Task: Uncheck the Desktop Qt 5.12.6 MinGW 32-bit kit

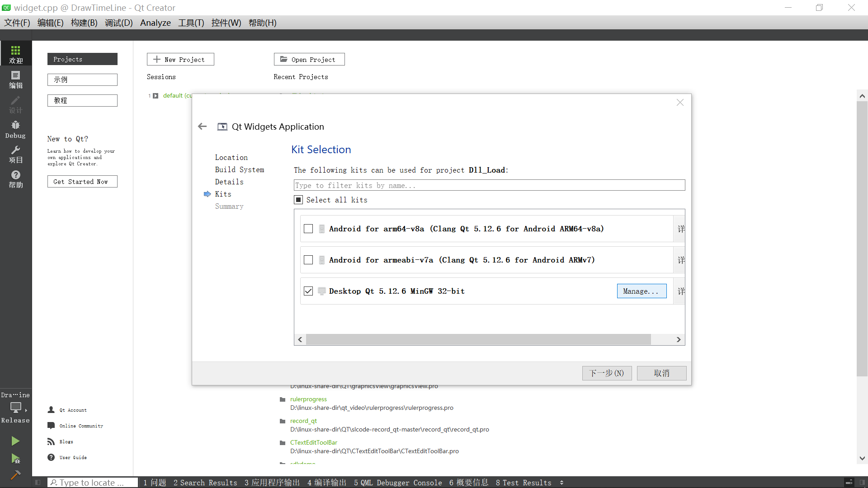Action: [x=308, y=291]
